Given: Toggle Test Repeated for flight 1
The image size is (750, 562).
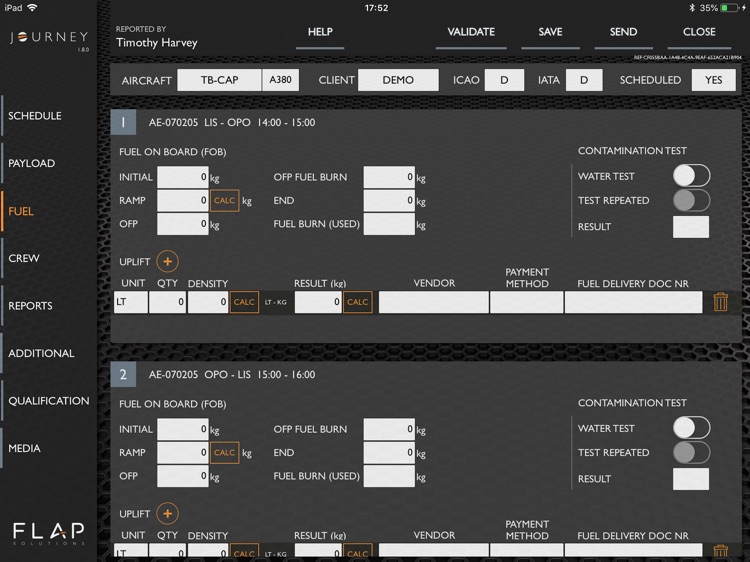Looking at the screenshot, I should click(691, 200).
